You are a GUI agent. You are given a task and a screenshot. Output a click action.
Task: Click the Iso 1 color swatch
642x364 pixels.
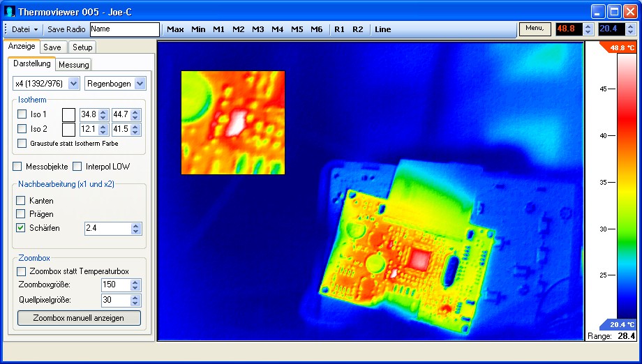click(x=68, y=114)
